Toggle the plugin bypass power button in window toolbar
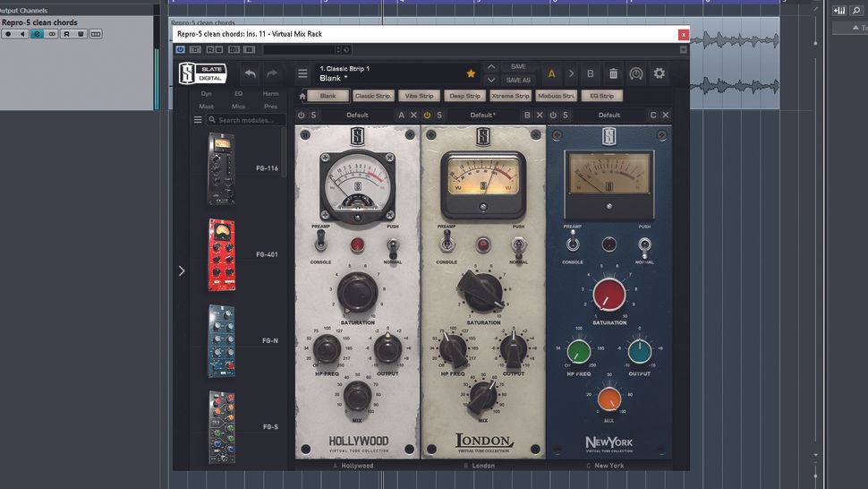The image size is (868, 489). pos(180,50)
